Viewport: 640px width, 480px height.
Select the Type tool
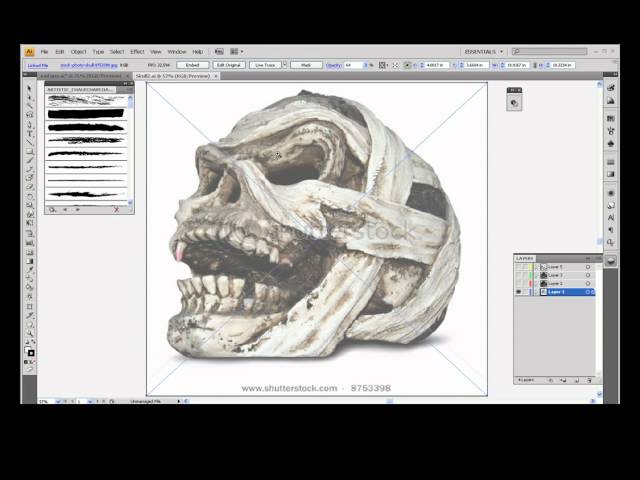point(29,133)
